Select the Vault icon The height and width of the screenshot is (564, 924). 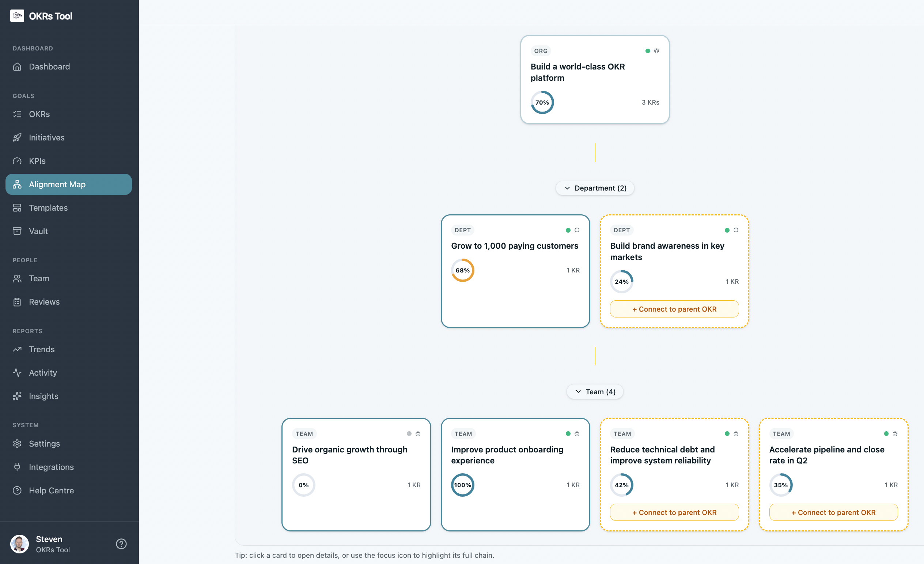coord(17,231)
